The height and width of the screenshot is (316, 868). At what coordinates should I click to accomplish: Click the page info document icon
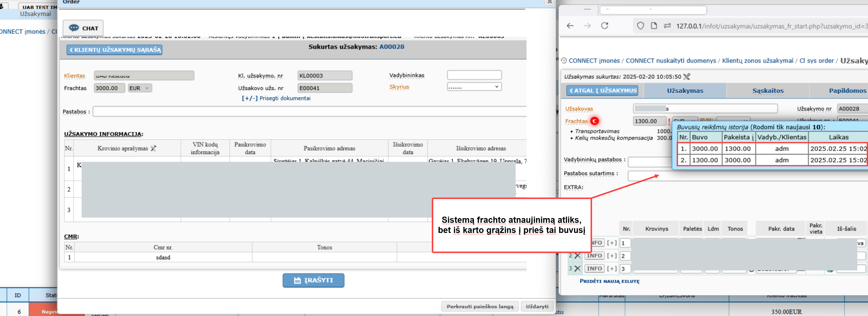pos(654,26)
